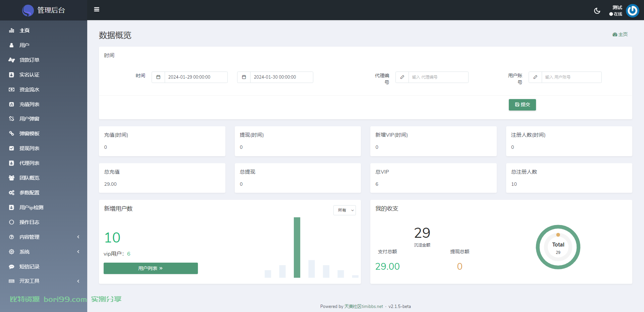Toggle dark mode with the moon icon

[597, 11]
